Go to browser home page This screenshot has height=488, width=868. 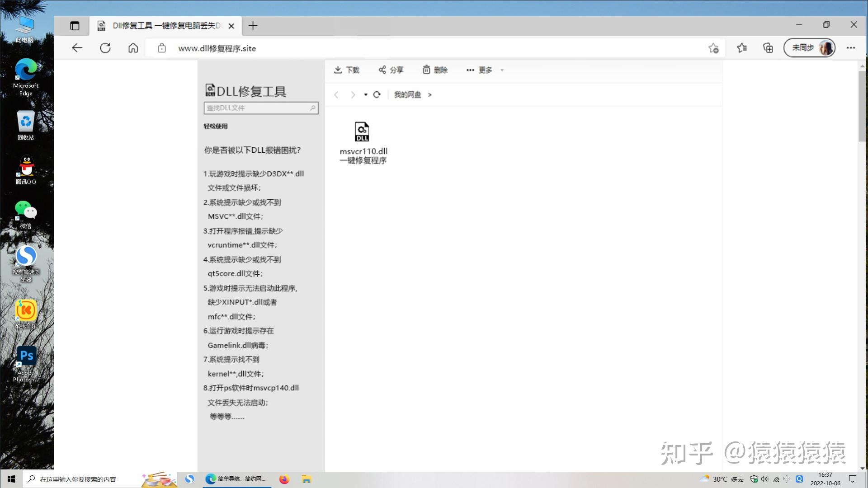[x=133, y=48]
